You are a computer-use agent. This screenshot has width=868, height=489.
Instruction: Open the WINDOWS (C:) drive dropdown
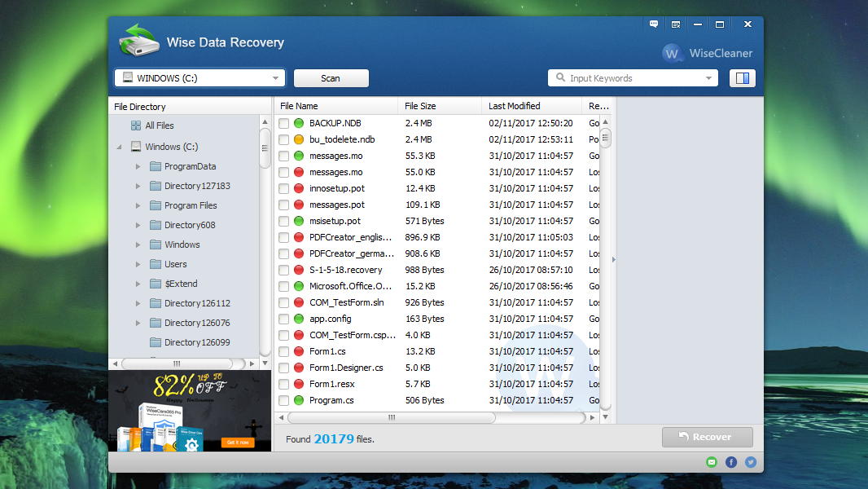(199, 78)
